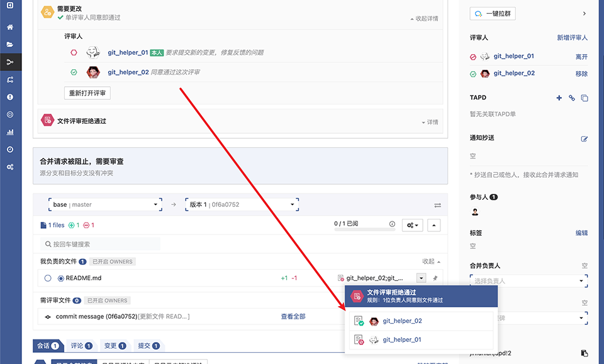Image resolution: width=604 pixels, height=364 pixels.
Task: Switch to the 评论 tab
Action: tap(81, 346)
